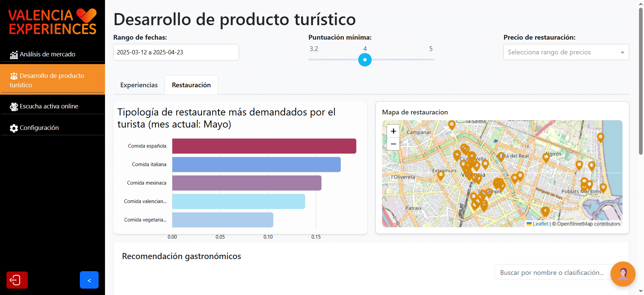The height and width of the screenshot is (295, 644).
Task: Open the Leaflet link in the map
Action: coord(540,224)
